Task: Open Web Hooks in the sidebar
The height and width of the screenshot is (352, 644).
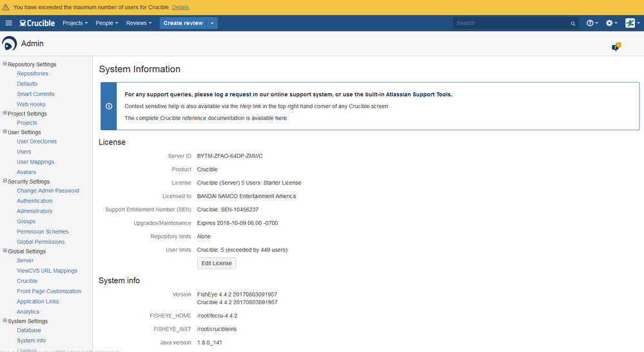Action: pos(31,104)
